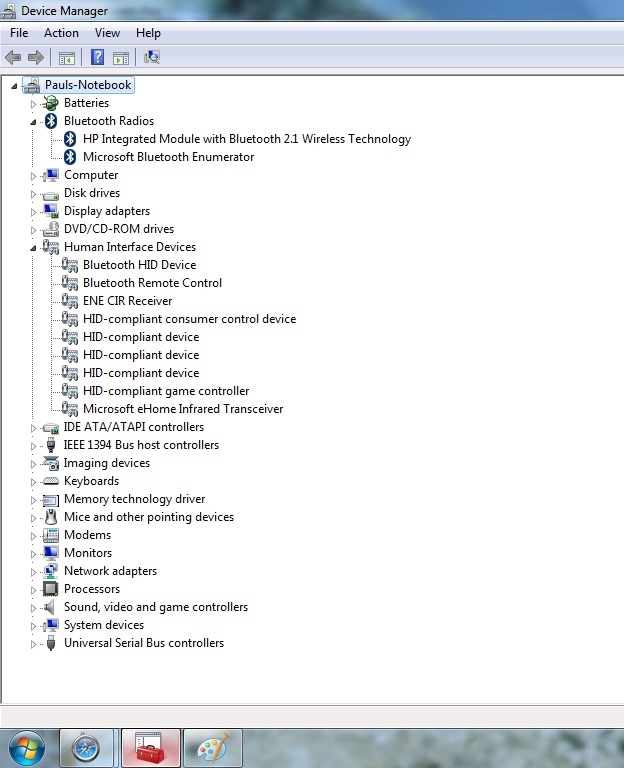Click the Bluetooth Radios category icon
624x768 pixels.
point(51,121)
